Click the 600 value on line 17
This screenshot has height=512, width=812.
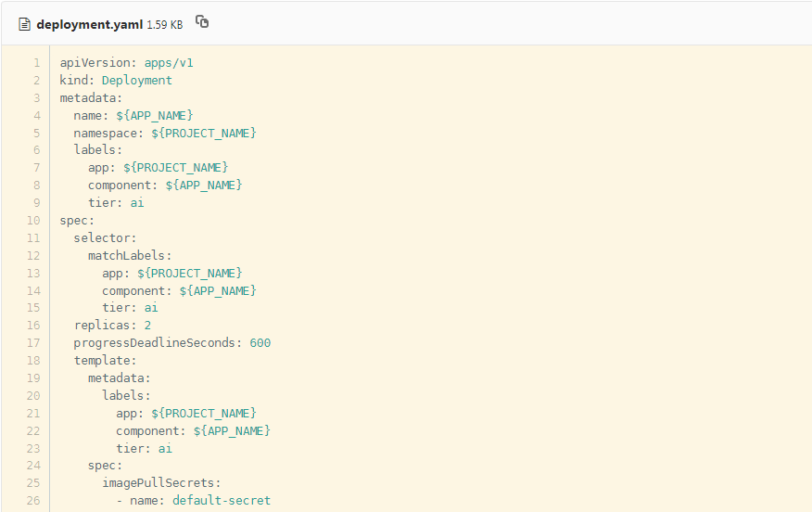(260, 343)
